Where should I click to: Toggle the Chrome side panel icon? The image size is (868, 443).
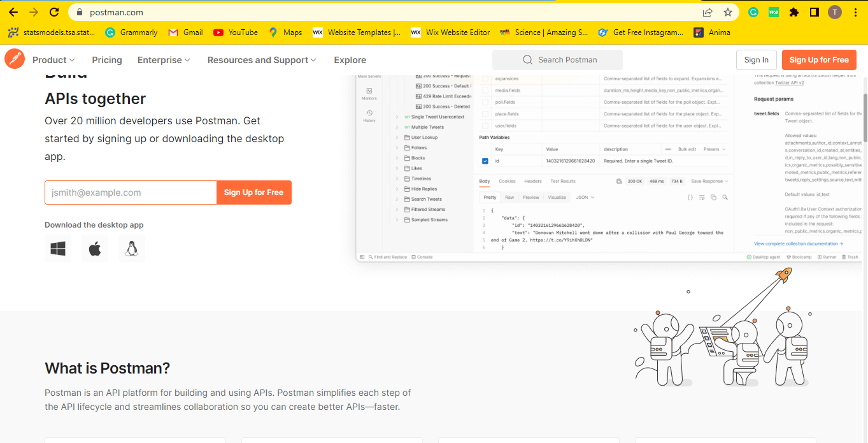pyautogui.click(x=814, y=12)
